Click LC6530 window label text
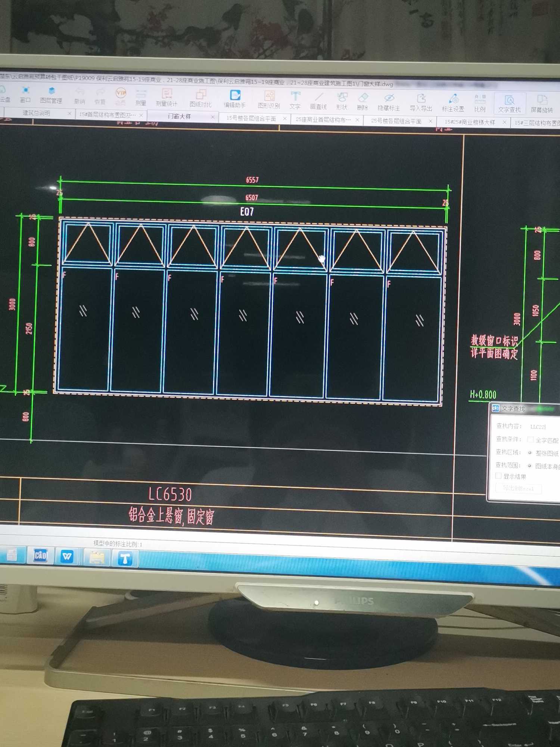560x747 pixels. click(170, 495)
